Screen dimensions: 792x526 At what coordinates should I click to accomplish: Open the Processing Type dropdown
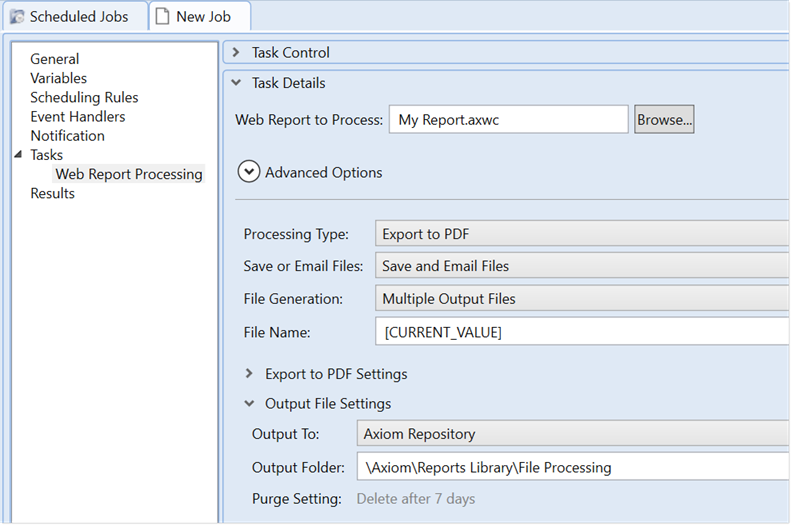click(582, 234)
